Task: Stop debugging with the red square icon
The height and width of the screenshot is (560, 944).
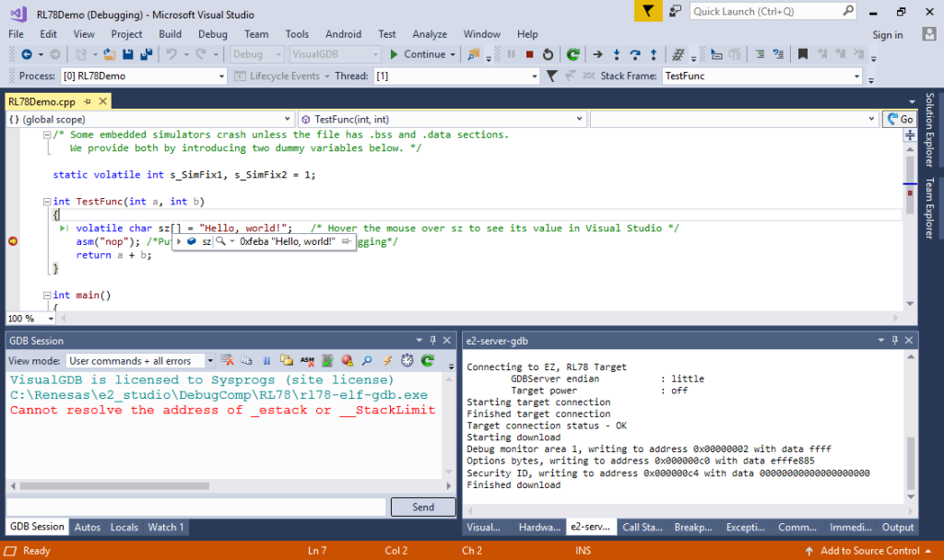Action: point(529,53)
